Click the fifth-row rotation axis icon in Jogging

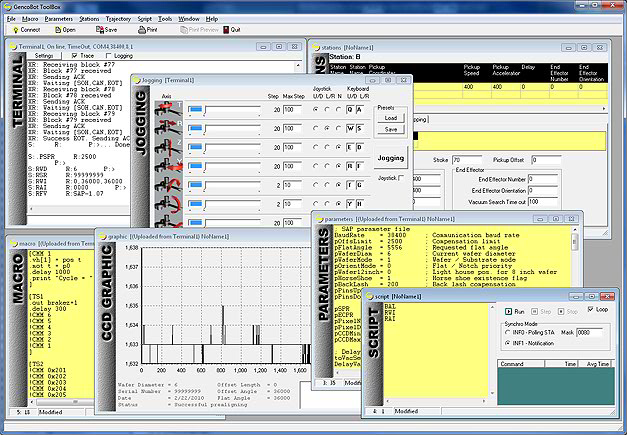(x=169, y=185)
